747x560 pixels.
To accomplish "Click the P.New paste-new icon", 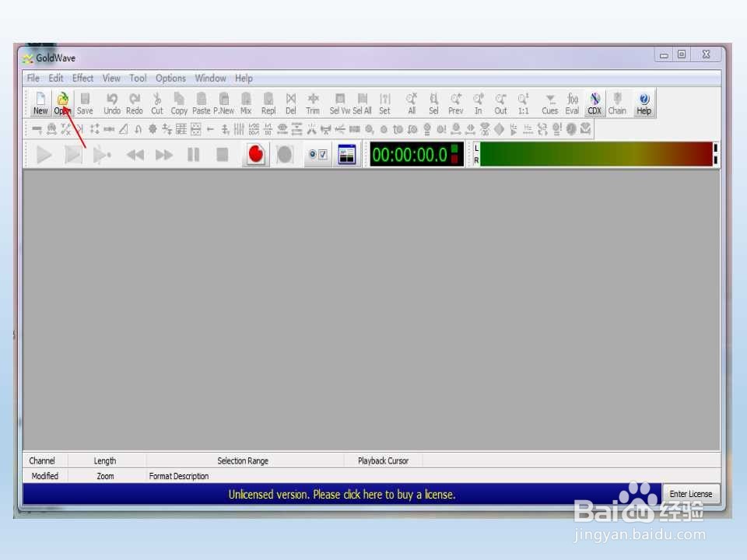I will (x=223, y=103).
